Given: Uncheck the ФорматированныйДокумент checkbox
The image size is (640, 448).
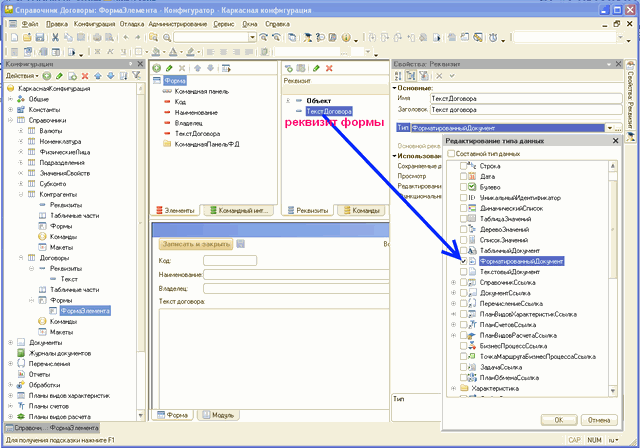Looking at the screenshot, I should [x=463, y=261].
